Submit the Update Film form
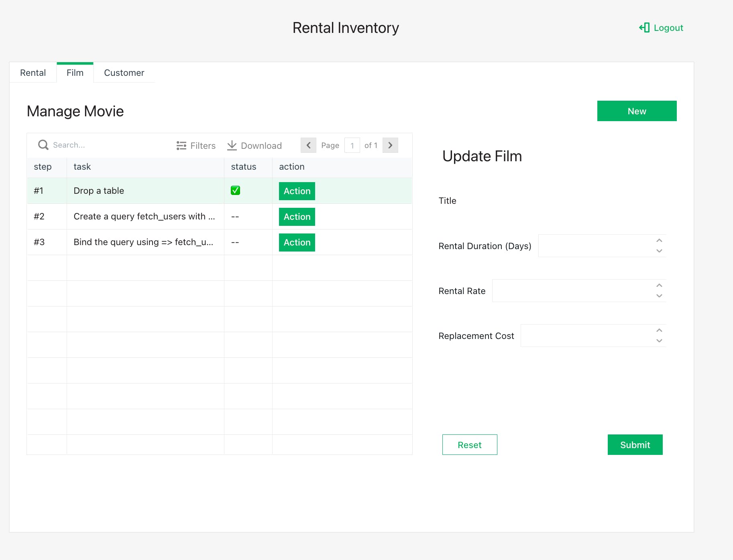Viewport: 733px width, 560px height. 635,444
